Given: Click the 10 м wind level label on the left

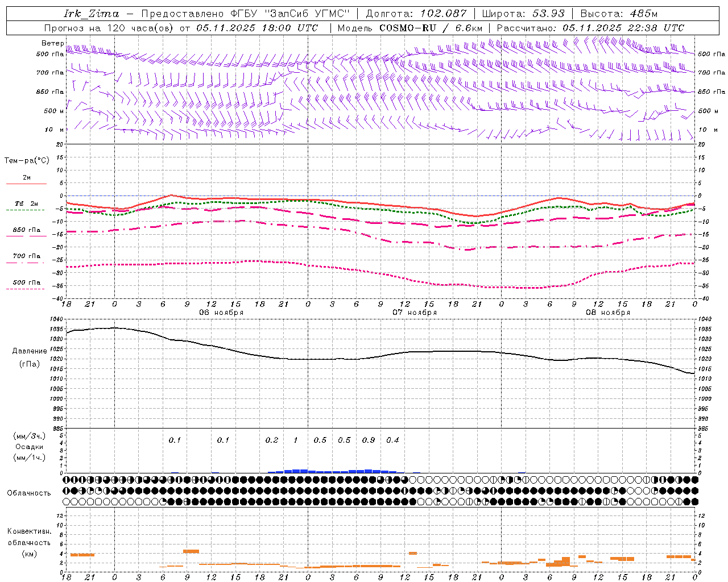Looking at the screenshot, I should tap(53, 130).
